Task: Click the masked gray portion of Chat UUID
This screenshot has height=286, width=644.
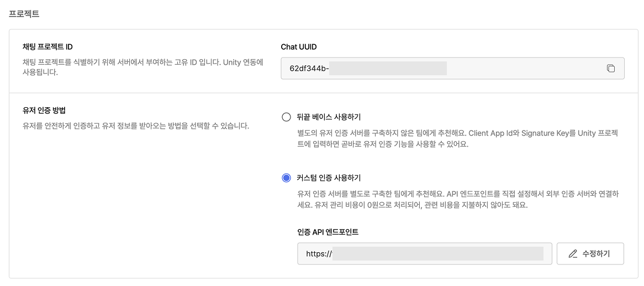Action: pyautogui.click(x=388, y=68)
